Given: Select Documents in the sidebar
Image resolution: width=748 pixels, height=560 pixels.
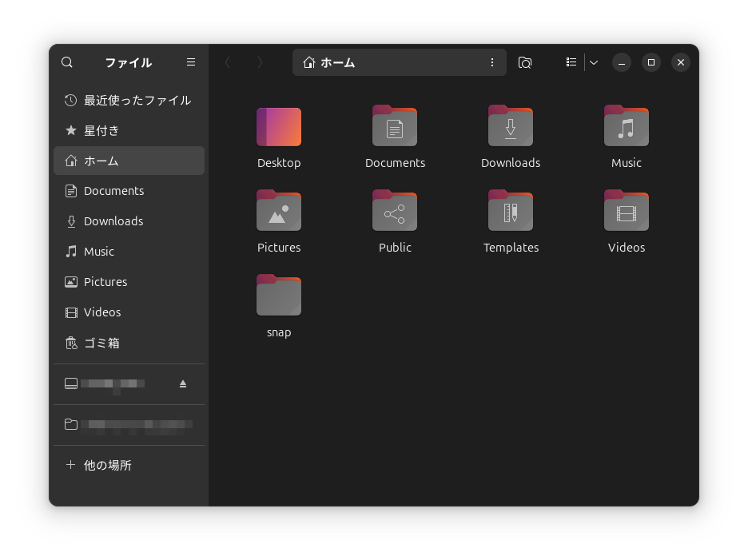Looking at the screenshot, I should (x=129, y=191).
